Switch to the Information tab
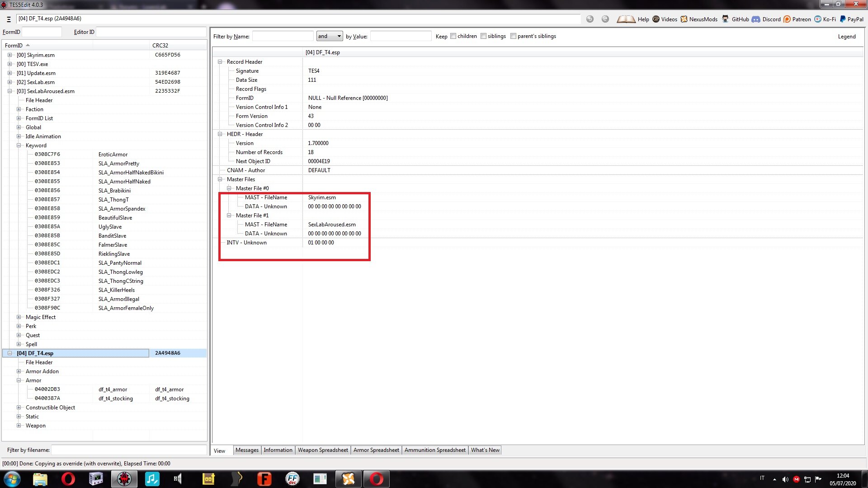 (278, 450)
